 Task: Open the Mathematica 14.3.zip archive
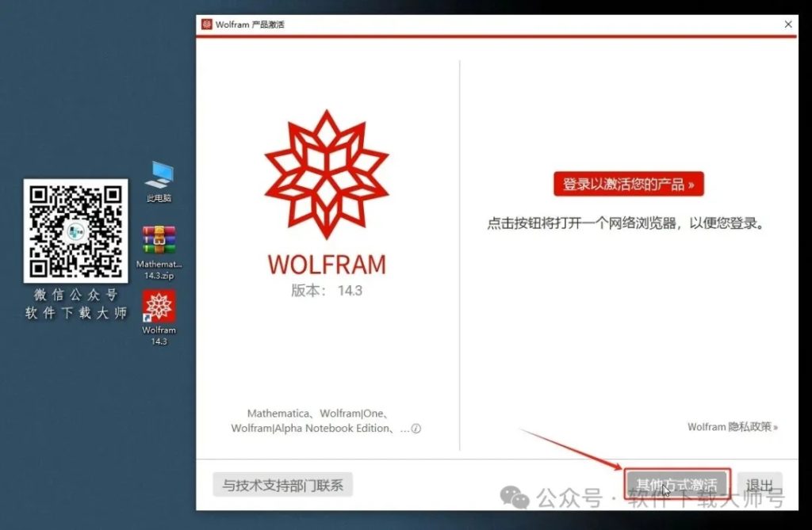tap(159, 240)
